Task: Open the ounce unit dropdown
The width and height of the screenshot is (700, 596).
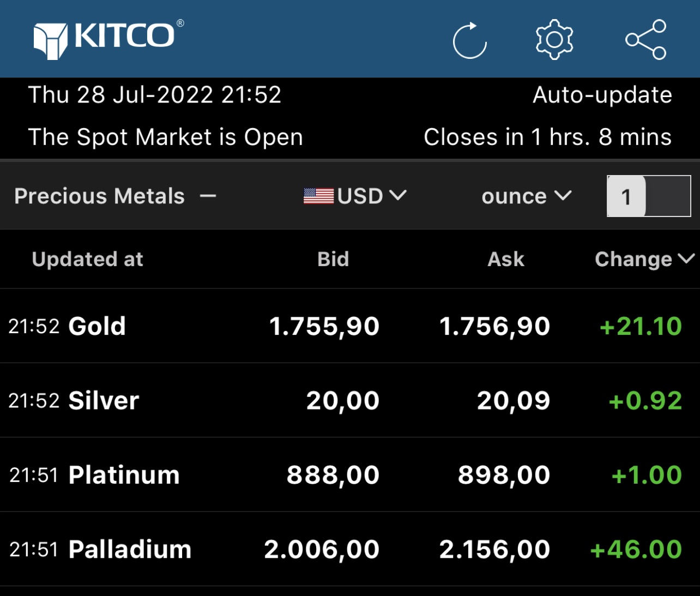Action: coord(526,196)
